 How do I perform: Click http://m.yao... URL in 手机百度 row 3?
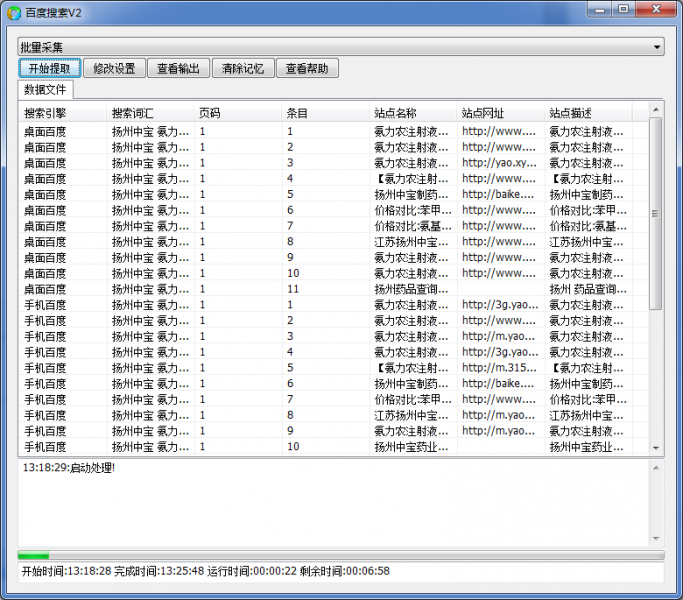pos(498,336)
